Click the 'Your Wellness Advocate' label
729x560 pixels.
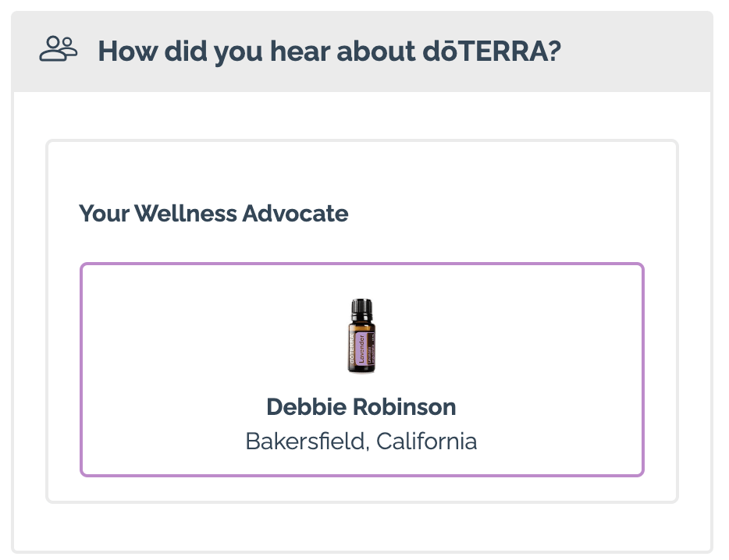[x=213, y=214]
